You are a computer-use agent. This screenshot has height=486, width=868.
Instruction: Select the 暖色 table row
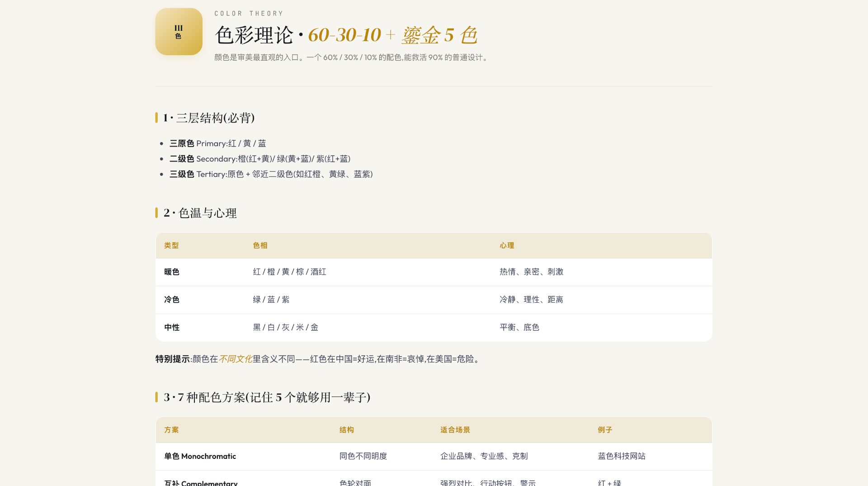pyautogui.click(x=434, y=272)
